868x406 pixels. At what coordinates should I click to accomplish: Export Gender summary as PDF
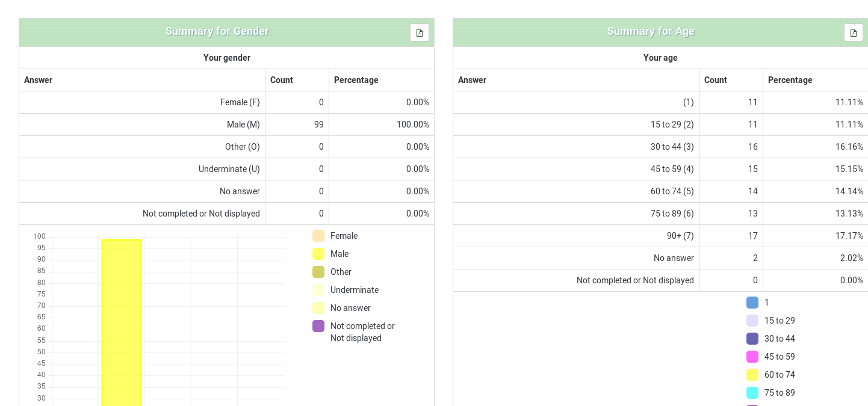click(x=420, y=32)
